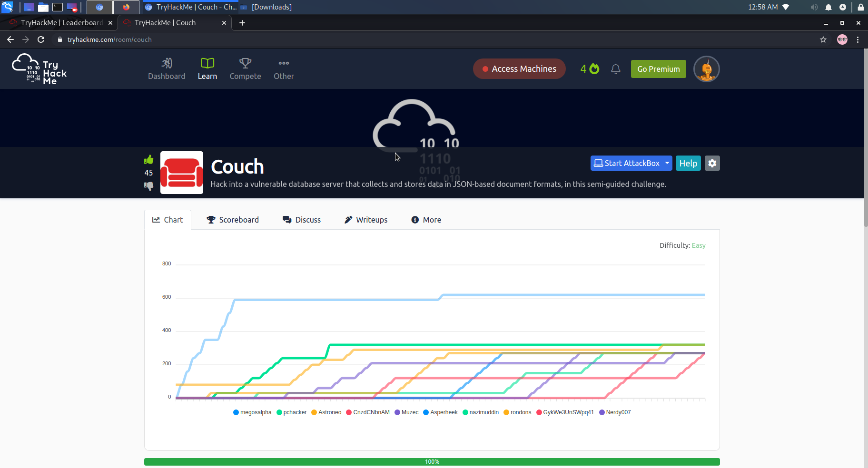Toggle Astroneo series in chart legend
Image resolution: width=868 pixels, height=468 pixels.
[x=326, y=412]
